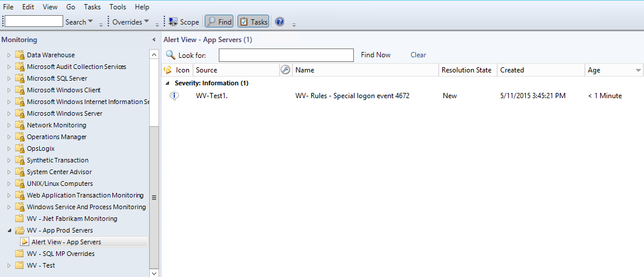
Task: Click the wrench maintenance mode column icon
Action: [285, 70]
